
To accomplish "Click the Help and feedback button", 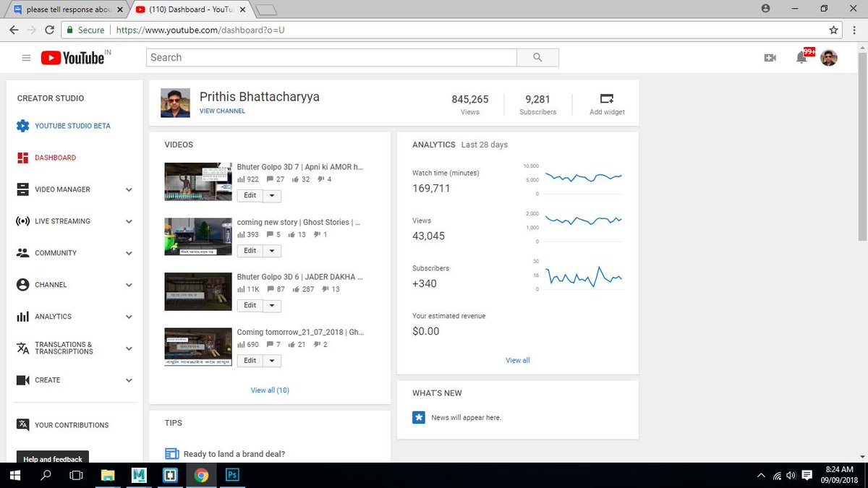I will [x=53, y=459].
